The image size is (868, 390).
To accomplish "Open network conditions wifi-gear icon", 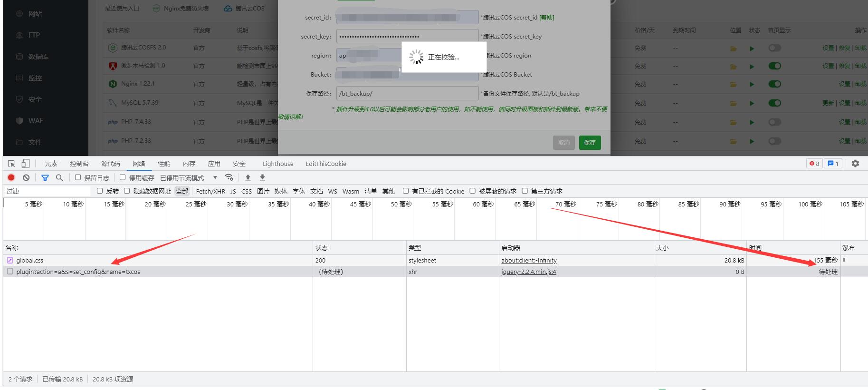I will 229,177.
